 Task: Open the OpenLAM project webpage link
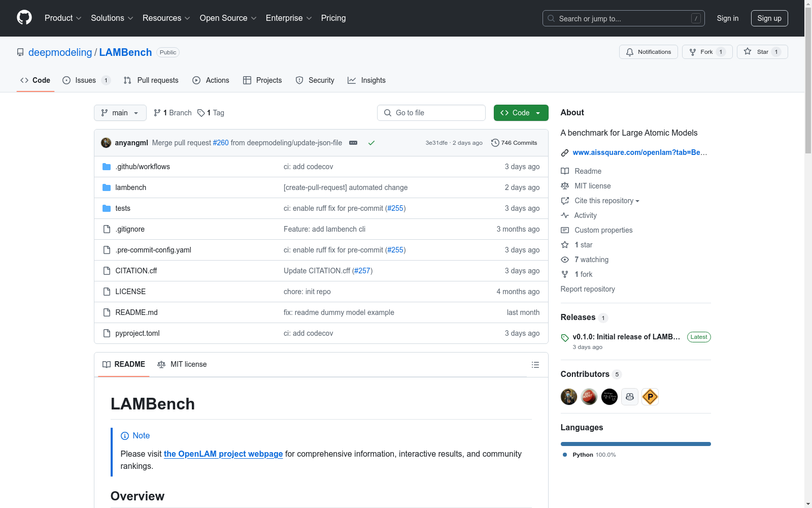[x=223, y=454]
